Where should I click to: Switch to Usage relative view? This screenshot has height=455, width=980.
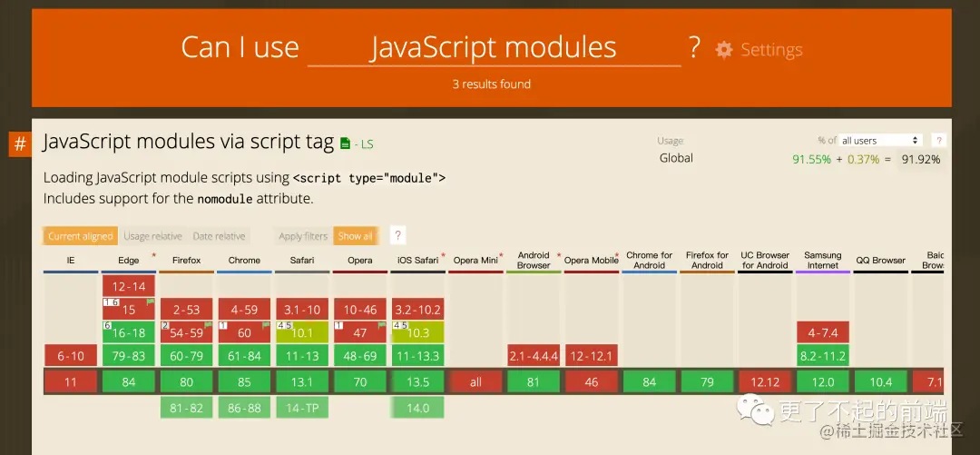click(152, 236)
